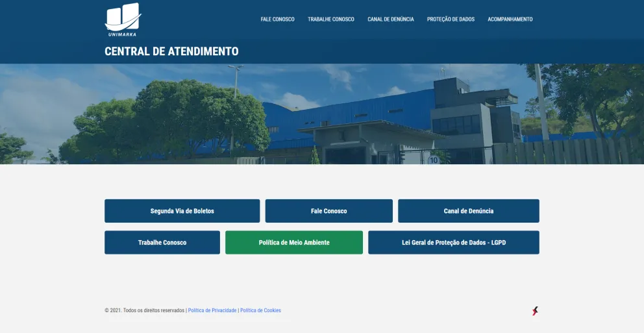Image resolution: width=644 pixels, height=333 pixels.
Task: Open Fale Conosco in top navigation
Action: (277, 19)
